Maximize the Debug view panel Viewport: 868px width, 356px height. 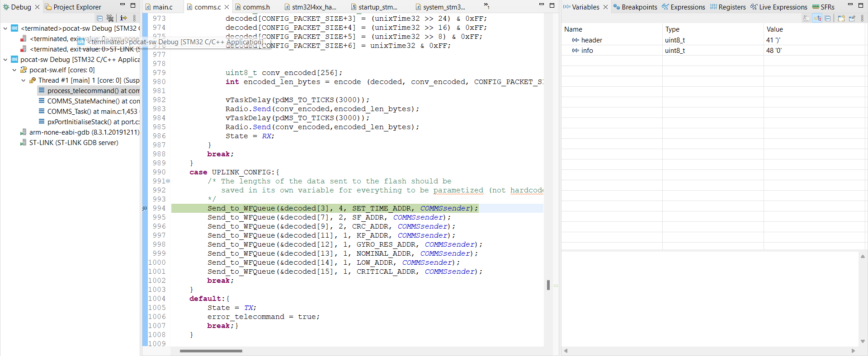click(x=133, y=5)
